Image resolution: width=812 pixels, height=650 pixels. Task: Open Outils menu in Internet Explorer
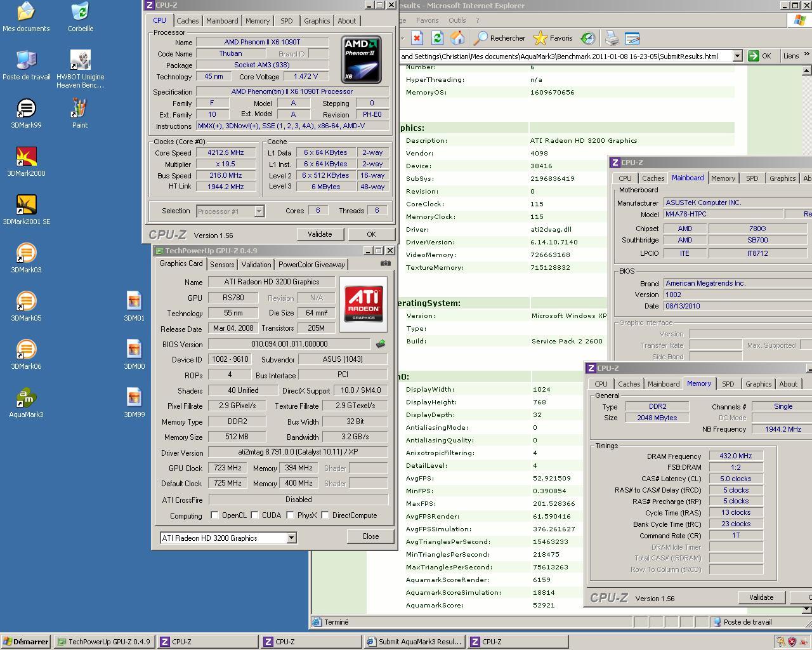(457, 20)
